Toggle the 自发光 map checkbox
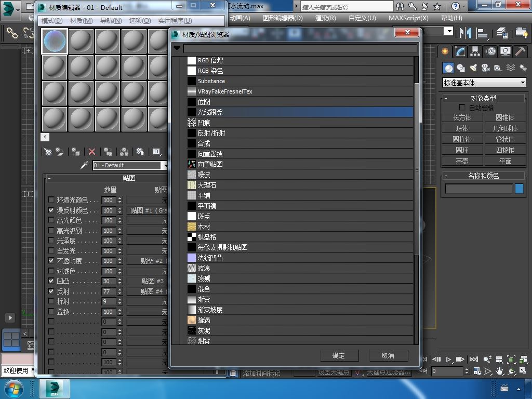This screenshot has height=399, width=532. [51, 251]
